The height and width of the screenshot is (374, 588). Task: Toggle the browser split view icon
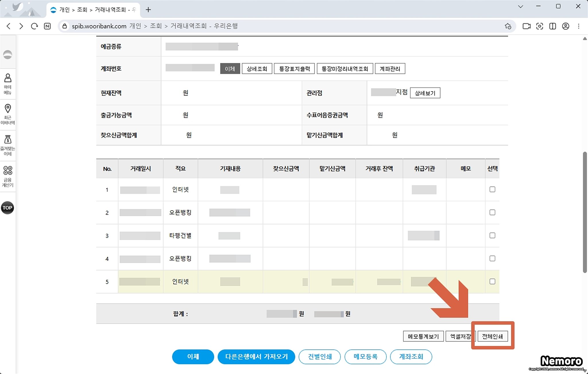[552, 26]
